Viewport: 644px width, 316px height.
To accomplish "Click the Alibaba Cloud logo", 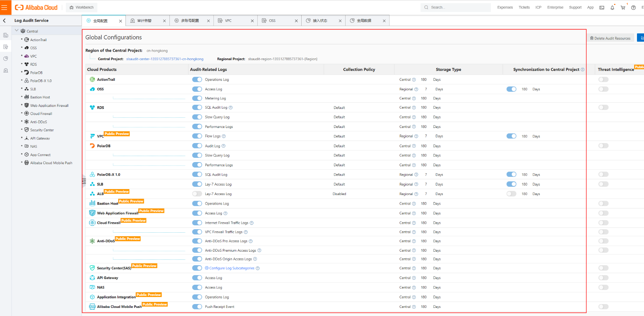I will (36, 7).
